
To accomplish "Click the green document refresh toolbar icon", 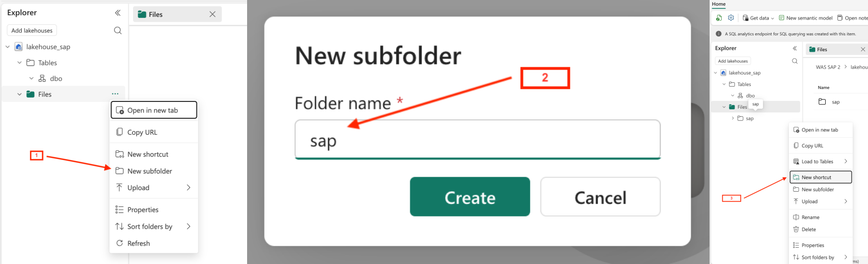I will click(719, 18).
